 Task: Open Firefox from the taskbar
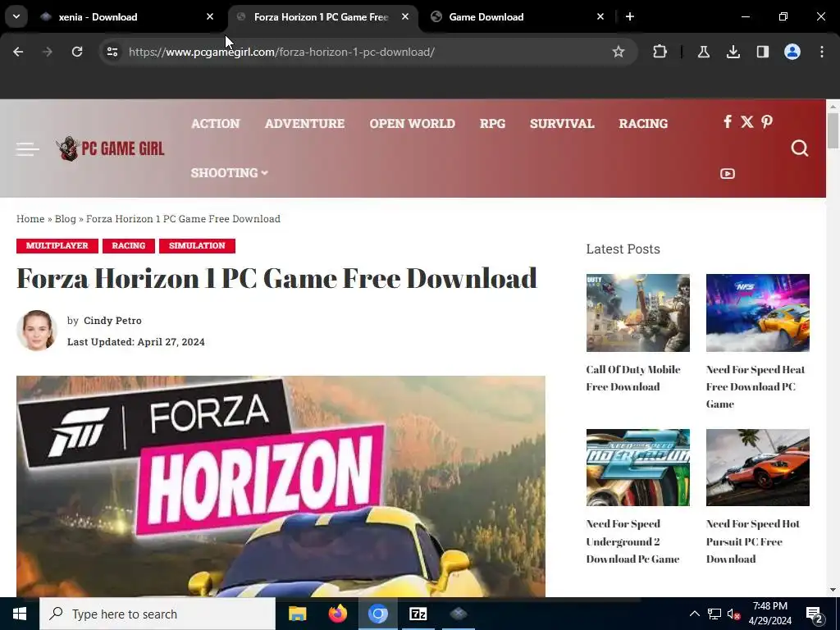coord(337,614)
